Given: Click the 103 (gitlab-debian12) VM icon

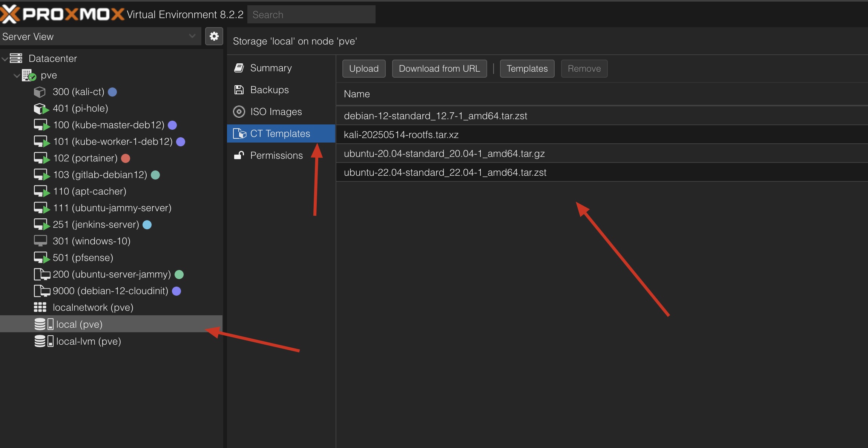Looking at the screenshot, I should click(41, 175).
